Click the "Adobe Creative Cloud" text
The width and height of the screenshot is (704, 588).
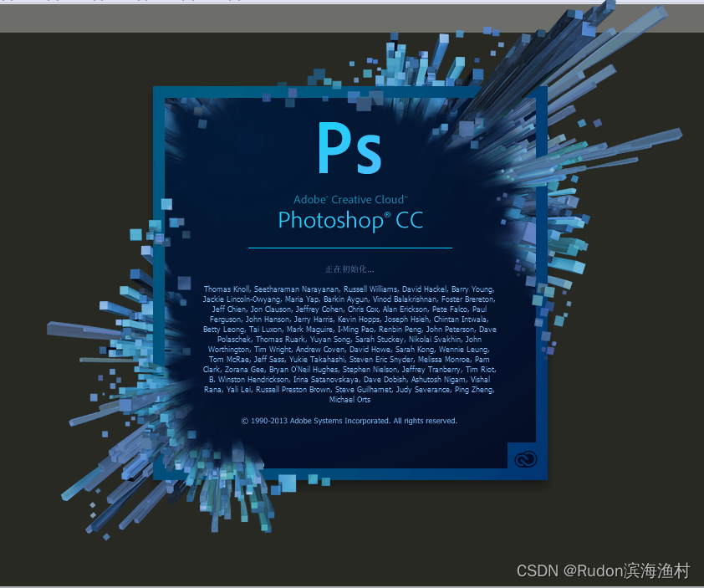350,199
